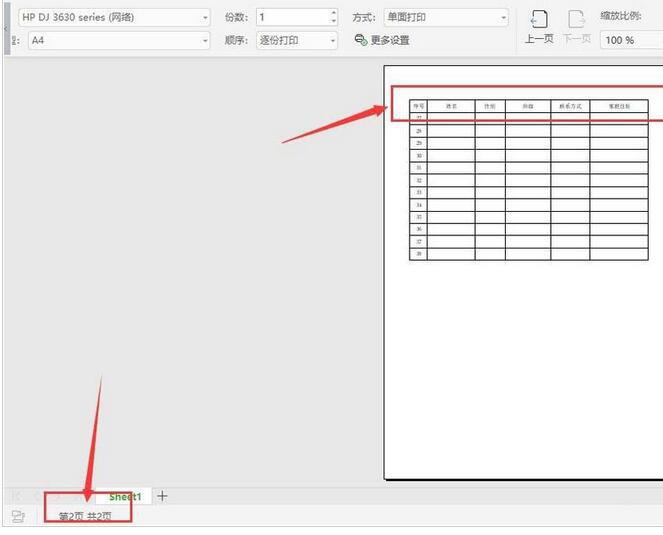Open 更多设置 more settings
The width and height of the screenshot is (663, 535).
361,40
